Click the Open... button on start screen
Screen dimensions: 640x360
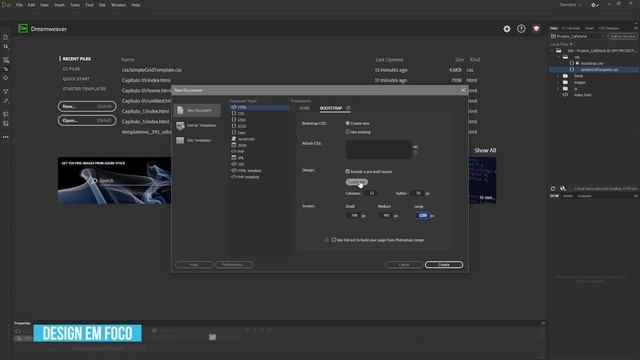87,120
